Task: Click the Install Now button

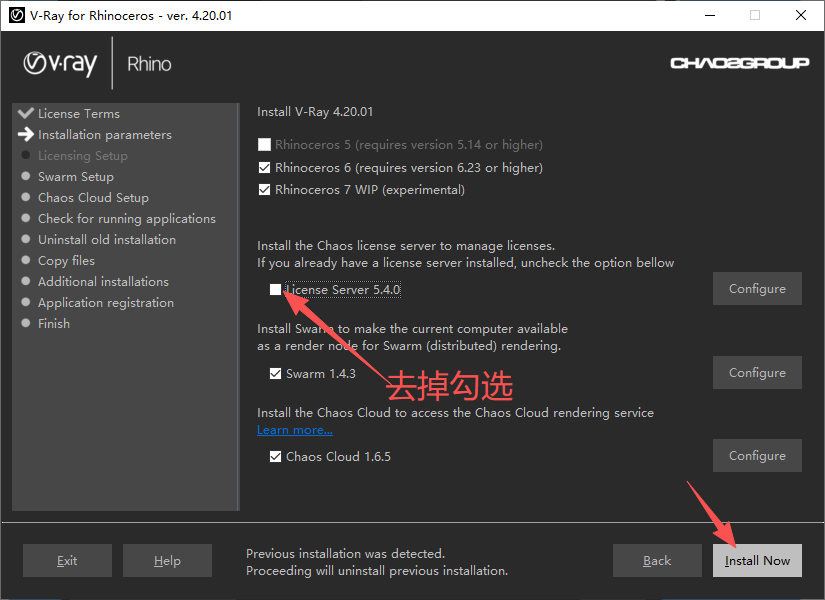Action: [757, 561]
